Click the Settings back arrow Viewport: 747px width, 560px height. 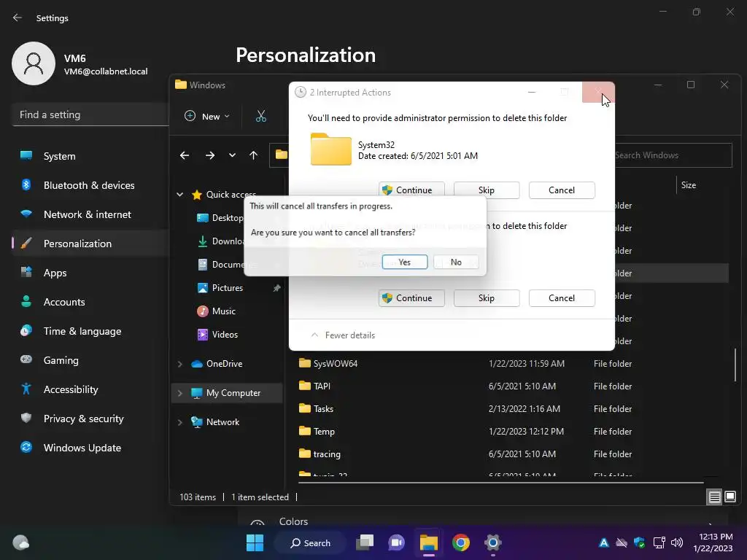pyautogui.click(x=18, y=17)
